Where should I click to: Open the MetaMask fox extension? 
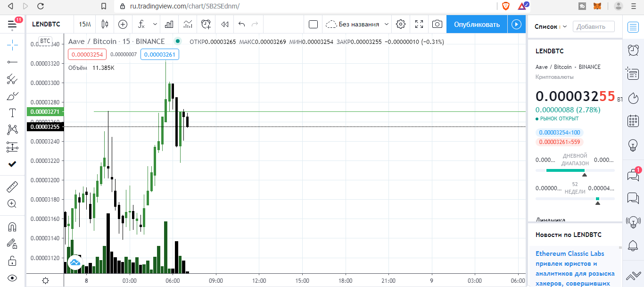[597, 6]
